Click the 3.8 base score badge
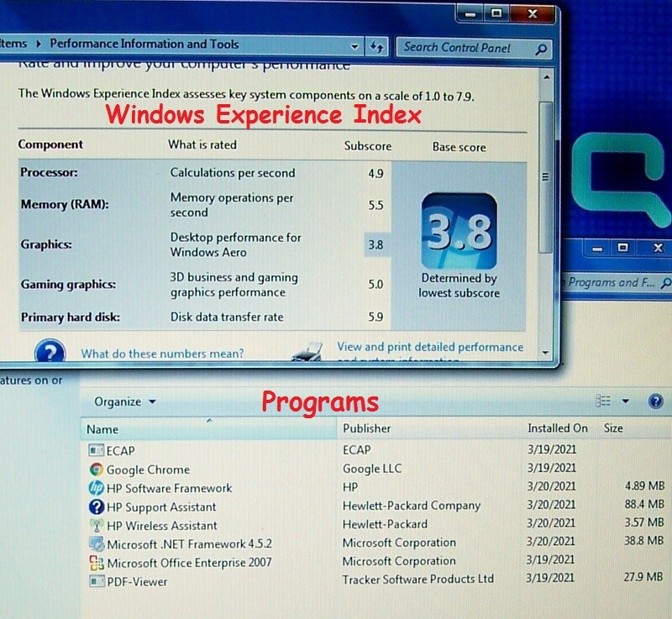The width and height of the screenshot is (672, 619). pos(459,231)
